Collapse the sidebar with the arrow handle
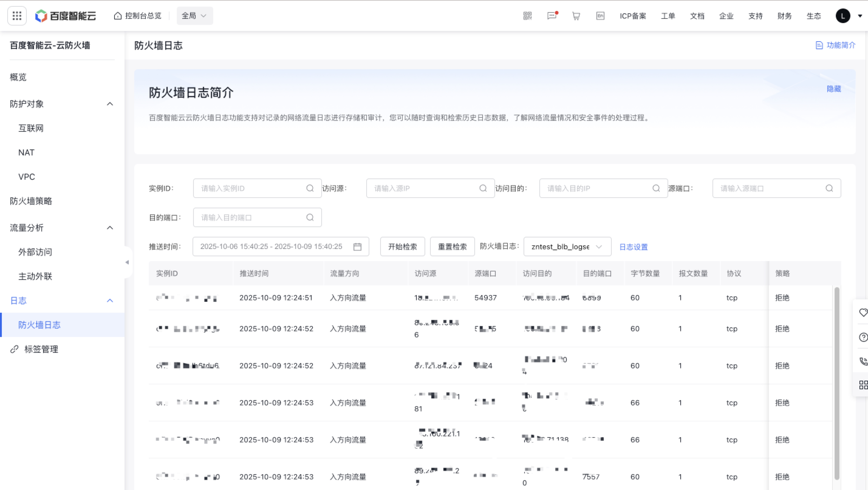This screenshot has width=868, height=490. click(x=127, y=262)
